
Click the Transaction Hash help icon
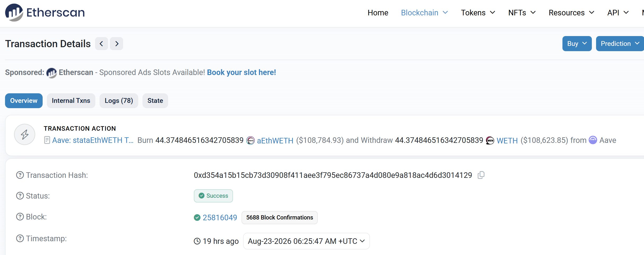point(20,175)
